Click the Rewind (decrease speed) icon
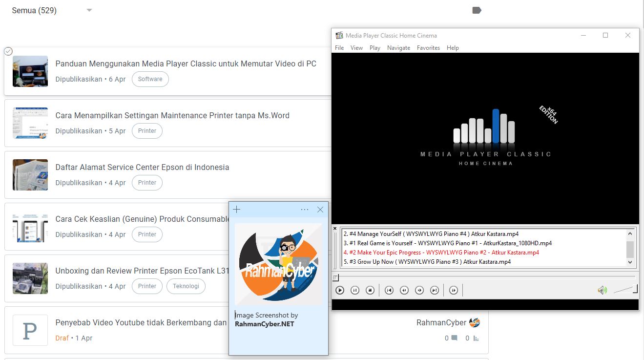The image size is (644, 360). pyautogui.click(x=404, y=290)
